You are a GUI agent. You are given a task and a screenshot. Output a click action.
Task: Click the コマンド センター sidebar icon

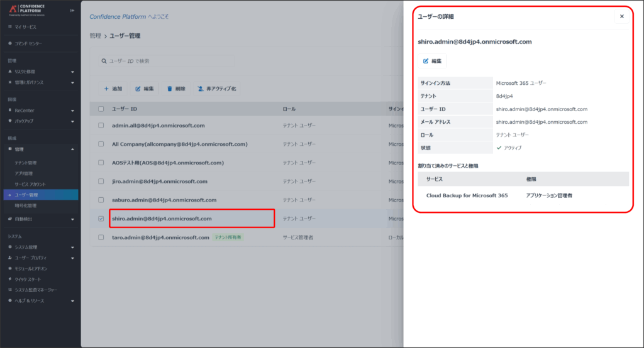coord(9,43)
